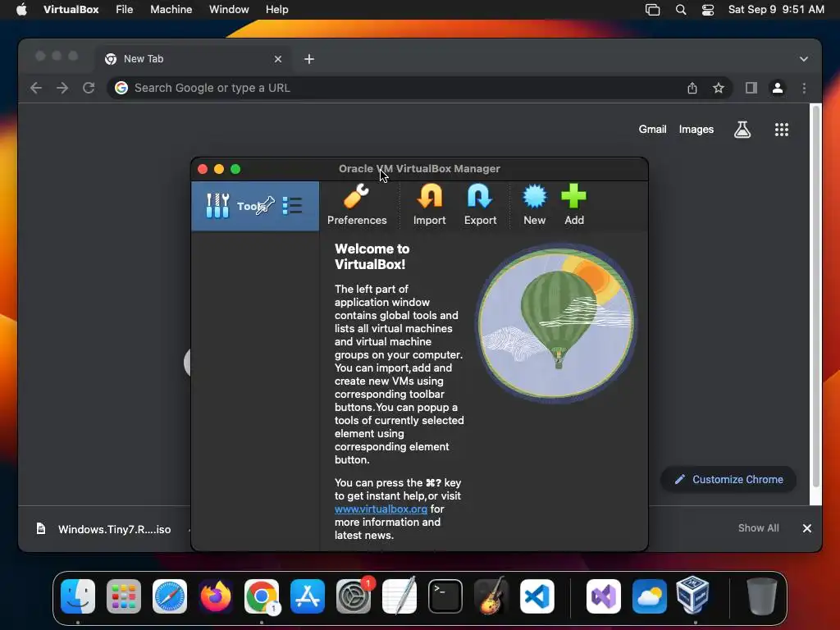Open Spotlight search in menu bar
The width and height of the screenshot is (840, 630).
681,10
